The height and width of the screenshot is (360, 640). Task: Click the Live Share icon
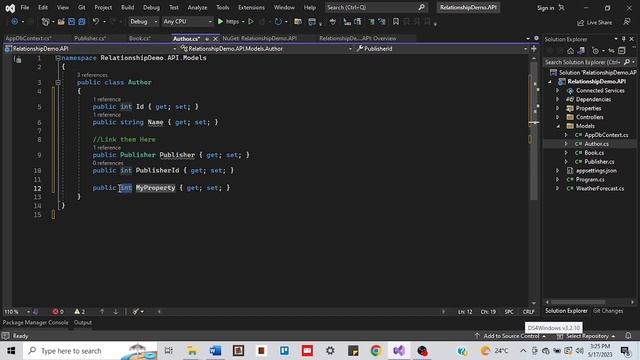pos(580,22)
